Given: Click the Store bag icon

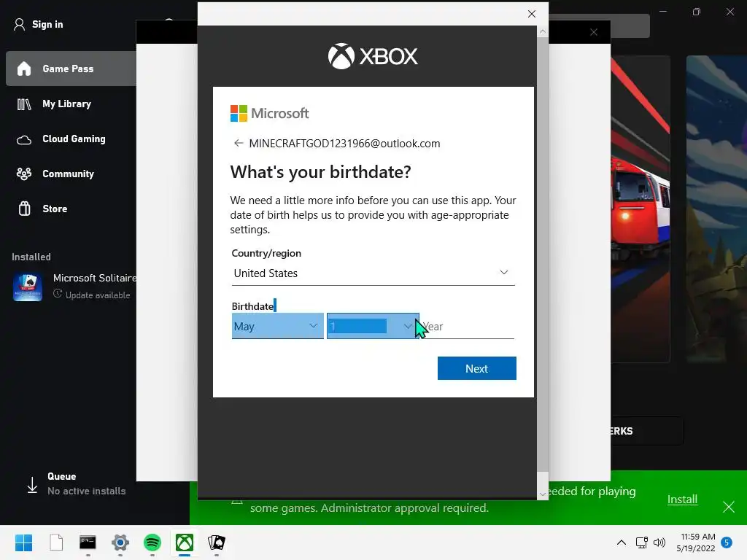Looking at the screenshot, I should point(24,209).
